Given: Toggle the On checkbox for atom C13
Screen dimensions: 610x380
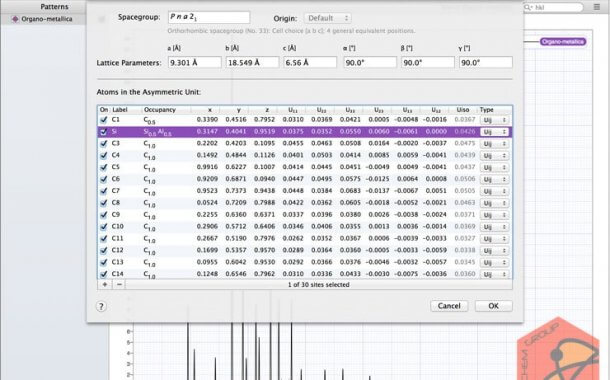Looking at the screenshot, I should coord(103,262).
